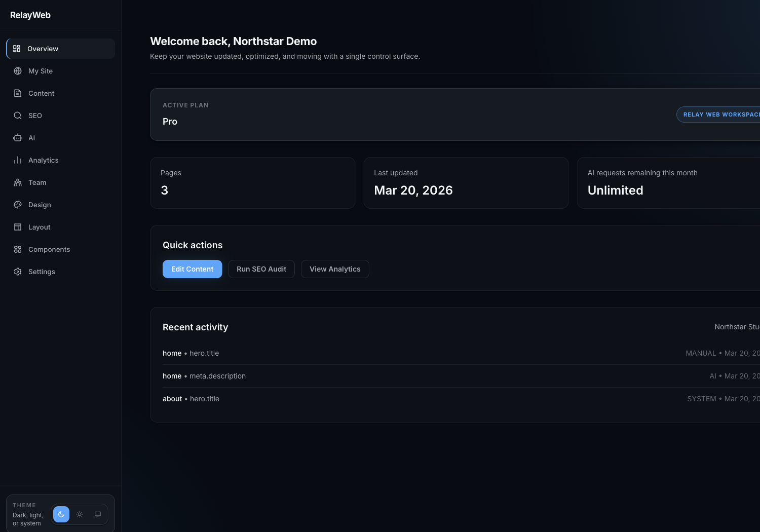Click the Analytics bar chart icon

click(x=18, y=160)
